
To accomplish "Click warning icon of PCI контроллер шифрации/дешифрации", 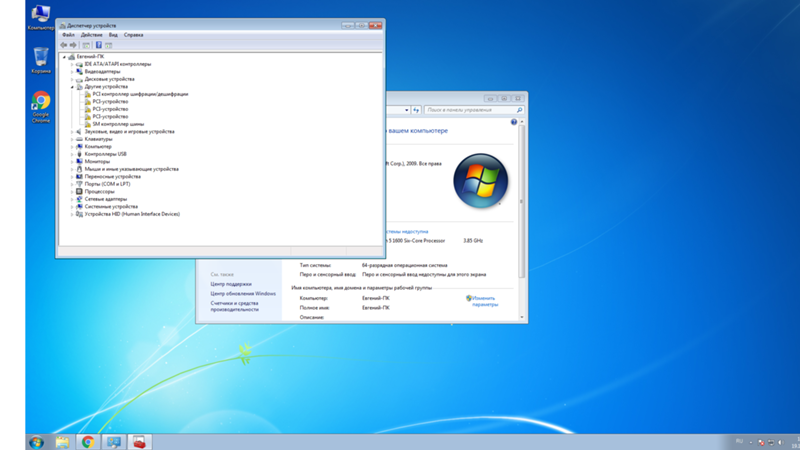I will (88, 94).
